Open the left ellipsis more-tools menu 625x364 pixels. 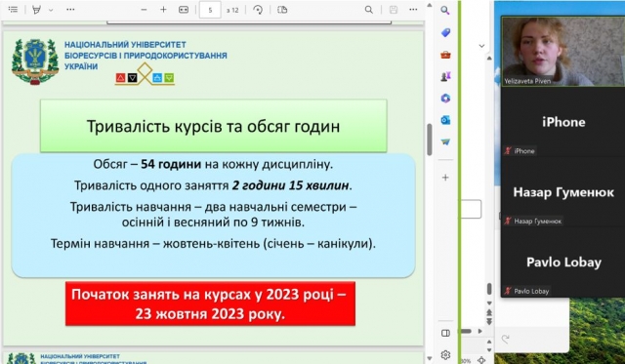pyautogui.click(x=70, y=10)
